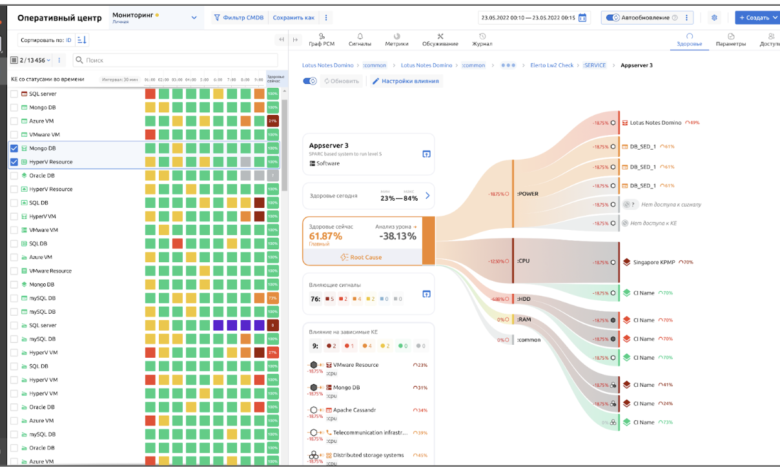The height and width of the screenshot is (470, 780).
Task: Click the dark red 21% health cell for Azure VM
Action: pyautogui.click(x=273, y=121)
